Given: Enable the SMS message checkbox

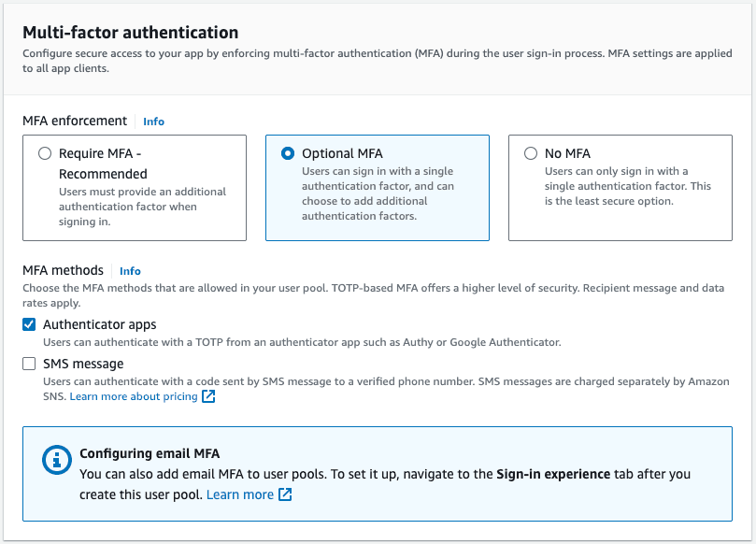Looking at the screenshot, I should [x=29, y=364].
